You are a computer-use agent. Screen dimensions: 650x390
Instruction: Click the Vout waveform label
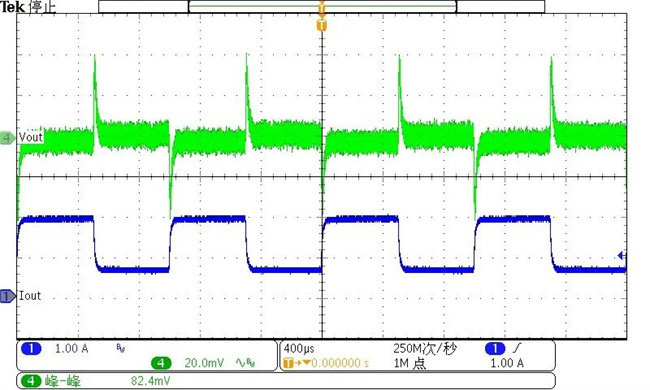(x=31, y=137)
